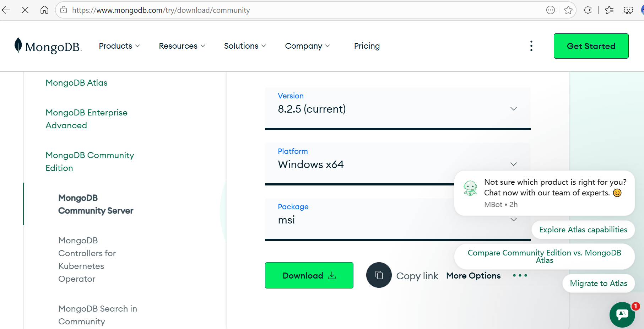The width and height of the screenshot is (644, 329).
Task: Click Compare Community Edition vs. MongoDB Atlas
Action: [x=544, y=257]
